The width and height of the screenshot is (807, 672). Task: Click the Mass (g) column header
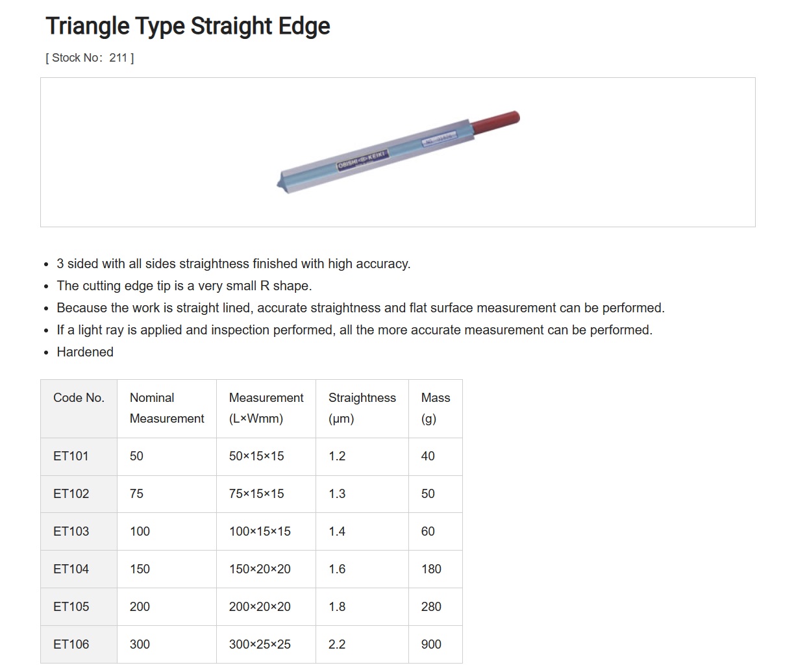[x=436, y=408]
